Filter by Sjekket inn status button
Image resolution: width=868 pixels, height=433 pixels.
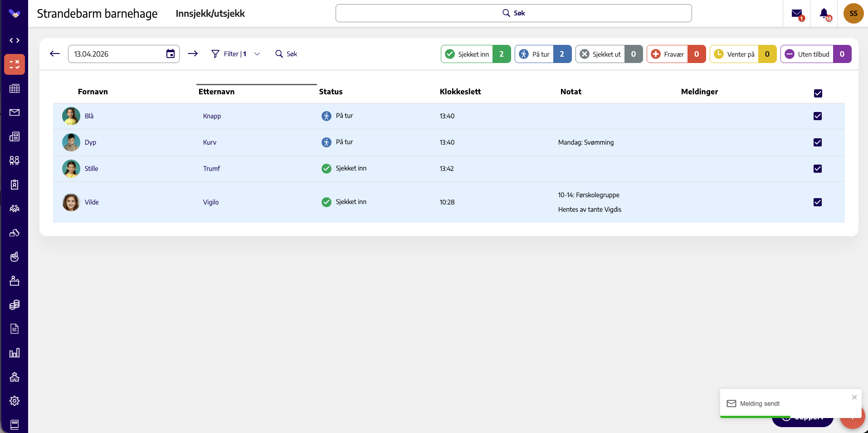pos(476,54)
